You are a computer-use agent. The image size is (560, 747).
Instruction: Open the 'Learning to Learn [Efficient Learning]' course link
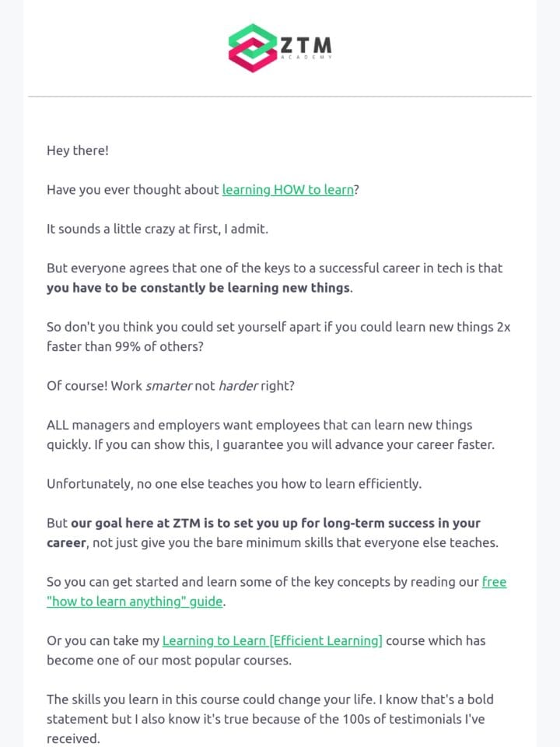pyautogui.click(x=272, y=640)
